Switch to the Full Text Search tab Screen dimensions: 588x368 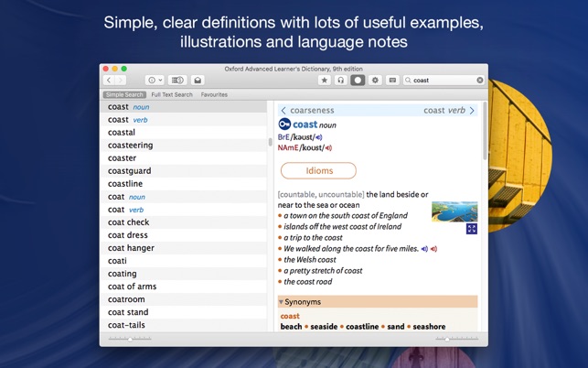click(x=172, y=94)
